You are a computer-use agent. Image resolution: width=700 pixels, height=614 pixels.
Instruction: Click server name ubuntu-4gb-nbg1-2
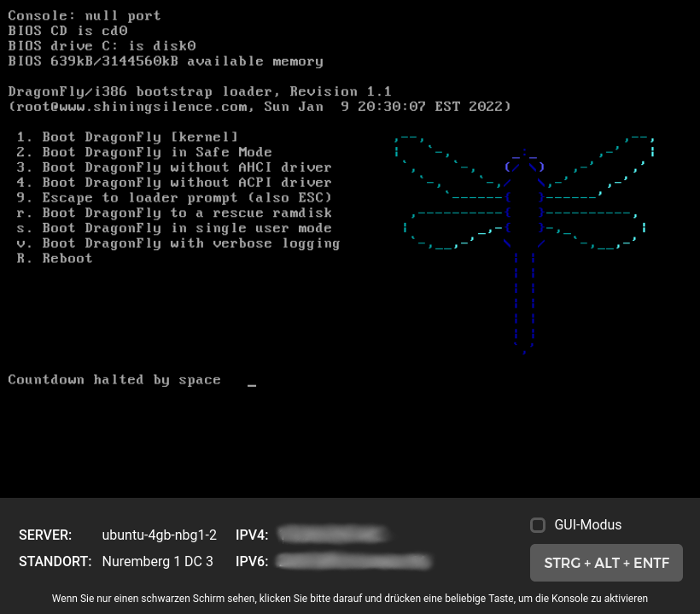pos(160,535)
